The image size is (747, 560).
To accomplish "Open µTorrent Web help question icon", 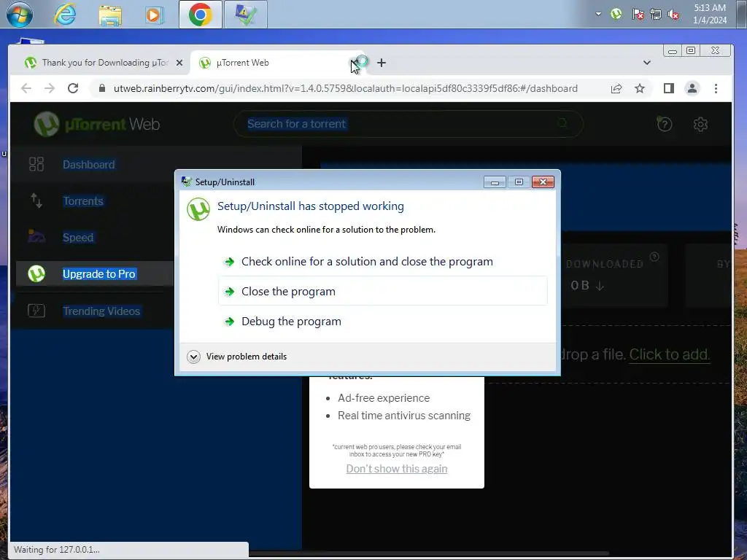I will click(664, 124).
